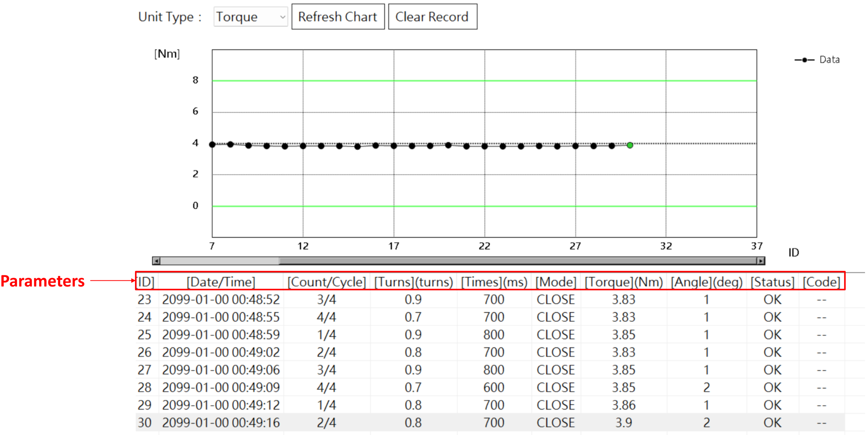The height and width of the screenshot is (435, 868).
Task: Click the chart horizontal scrollbar thumb
Action: coord(518,261)
